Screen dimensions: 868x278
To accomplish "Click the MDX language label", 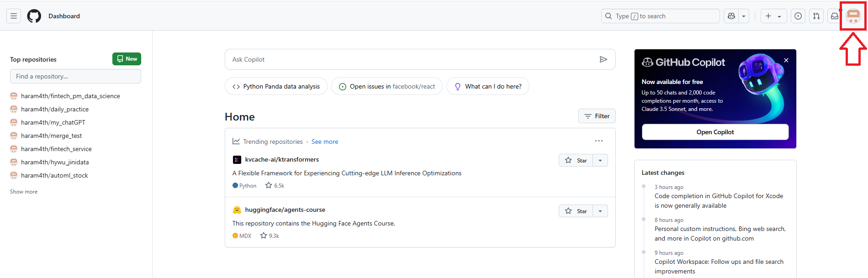I will click(242, 236).
